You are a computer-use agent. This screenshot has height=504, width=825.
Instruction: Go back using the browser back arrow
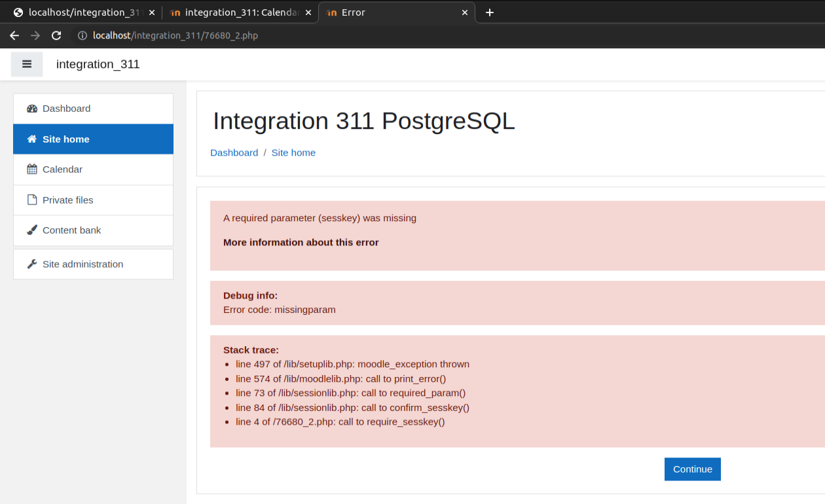[x=14, y=35]
